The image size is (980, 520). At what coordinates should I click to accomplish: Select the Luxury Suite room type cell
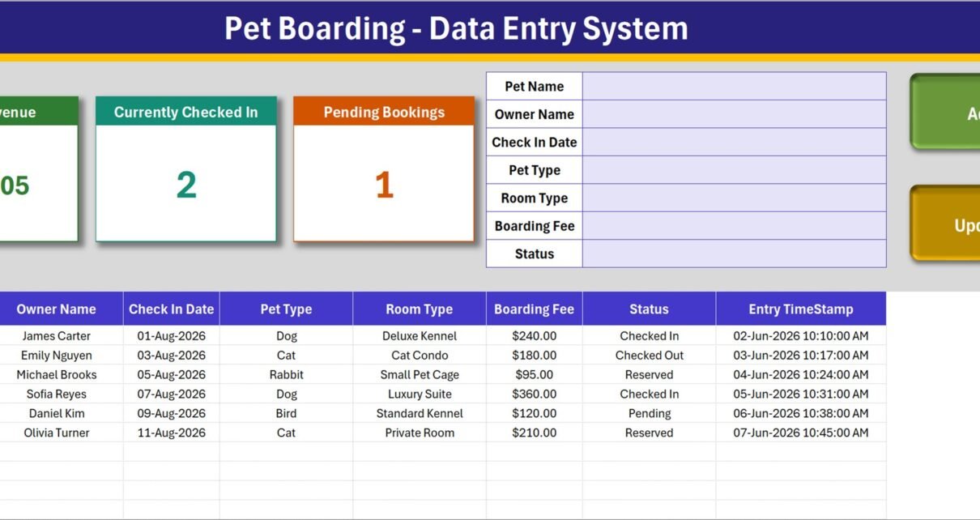coord(420,394)
